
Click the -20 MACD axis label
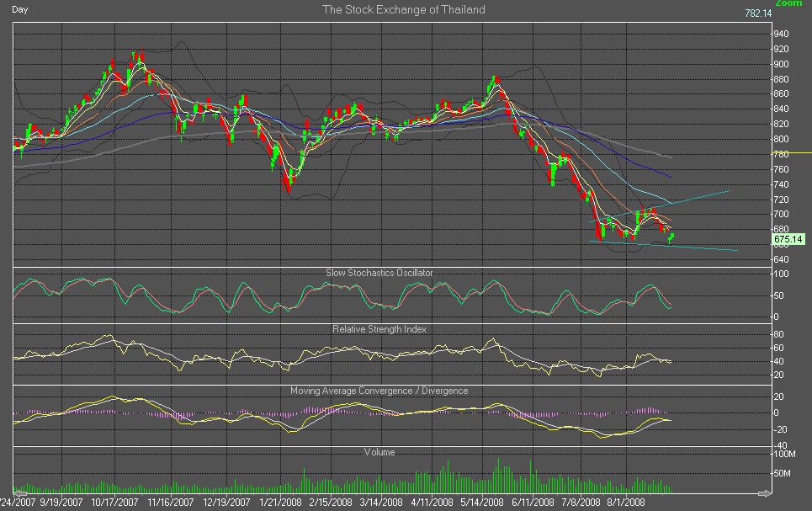tap(779, 429)
